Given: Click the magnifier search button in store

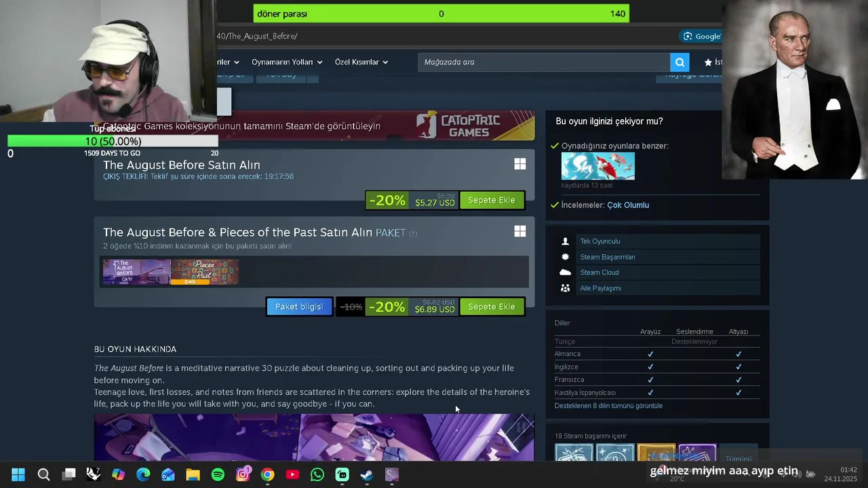Looking at the screenshot, I should point(679,62).
